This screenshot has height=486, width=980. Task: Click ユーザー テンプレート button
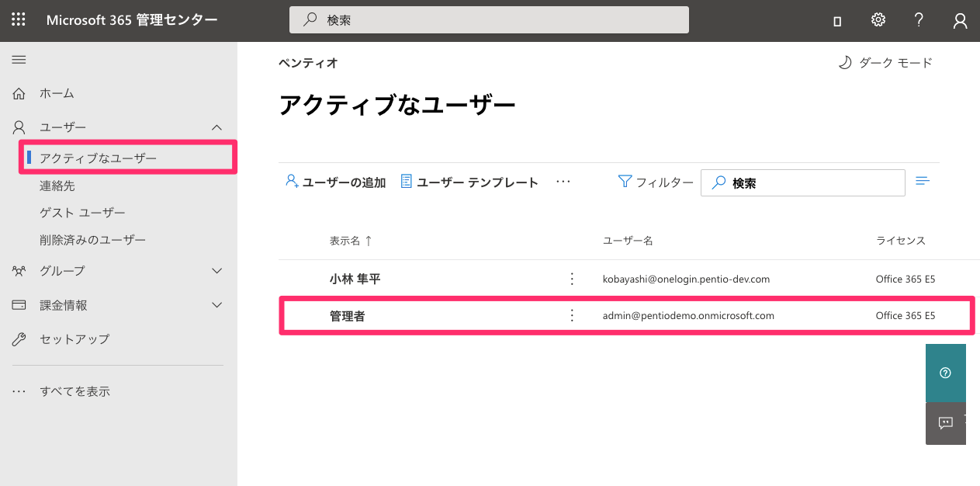469,182
